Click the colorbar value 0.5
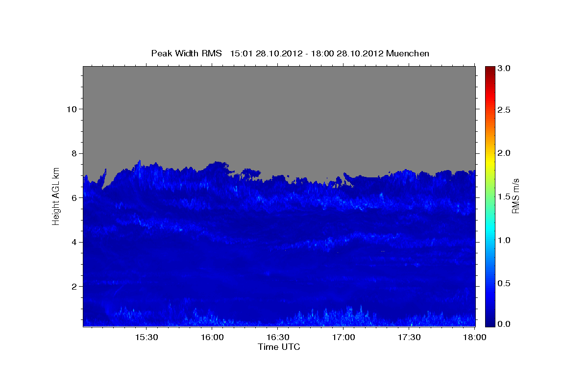588x392 pixels. click(505, 283)
